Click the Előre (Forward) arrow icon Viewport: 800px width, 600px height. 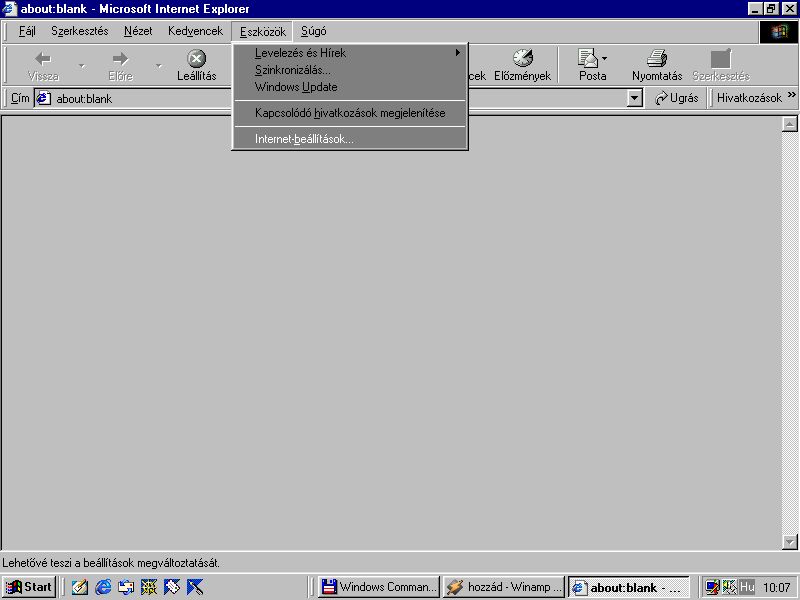[120, 59]
